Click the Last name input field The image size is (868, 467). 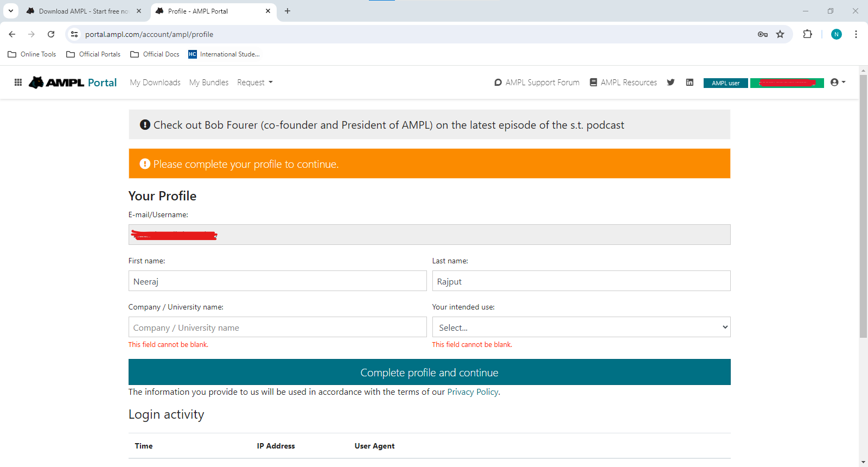(581, 281)
